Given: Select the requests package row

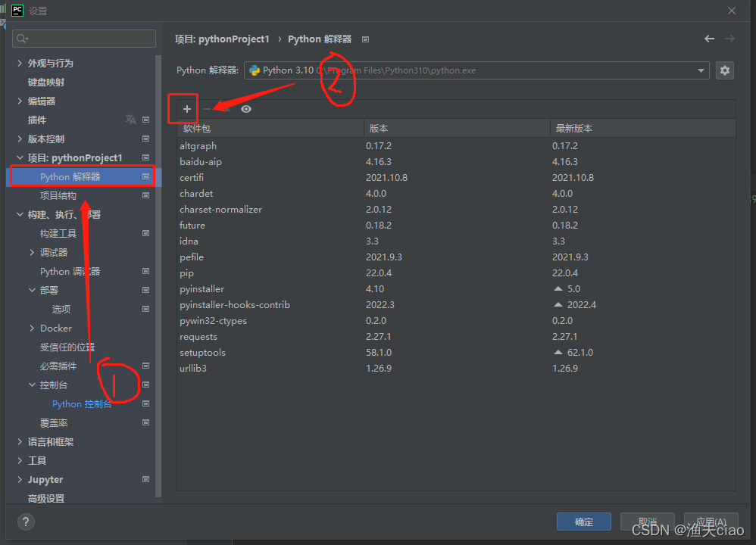Looking at the screenshot, I should [x=456, y=336].
